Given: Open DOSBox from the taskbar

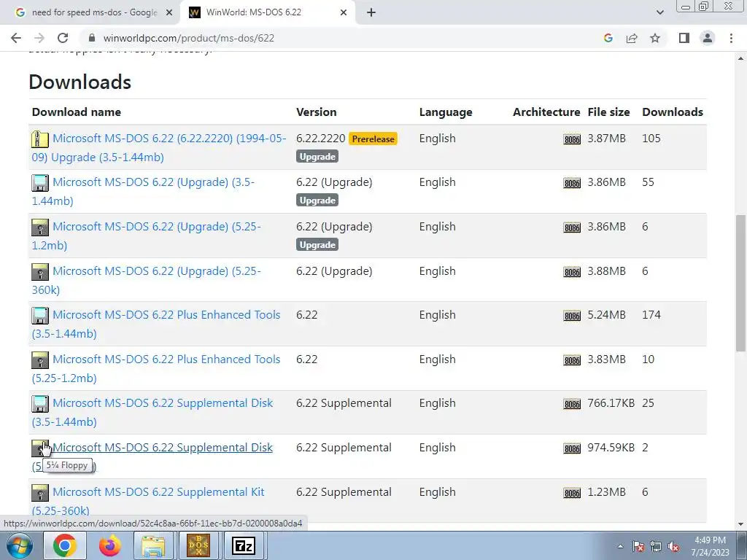Looking at the screenshot, I should click(x=198, y=545).
